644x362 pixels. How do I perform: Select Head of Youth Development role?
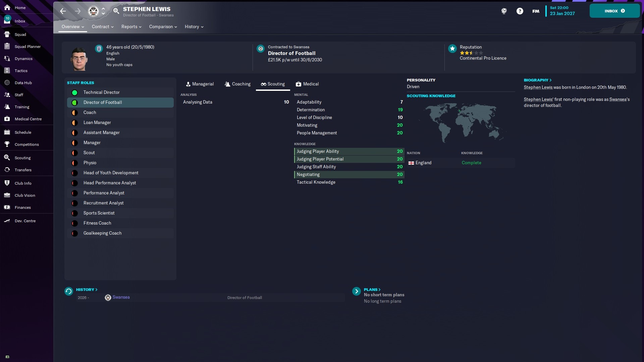click(x=120, y=173)
